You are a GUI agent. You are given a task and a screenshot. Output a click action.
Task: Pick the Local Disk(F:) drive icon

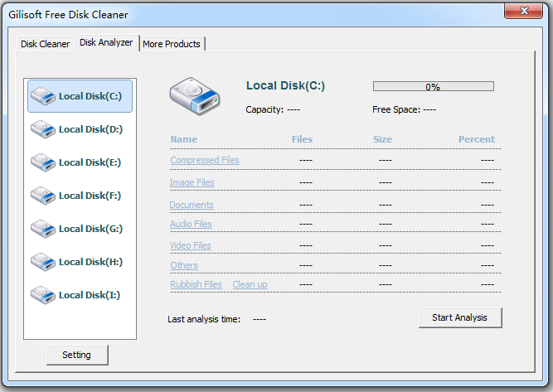tap(42, 196)
